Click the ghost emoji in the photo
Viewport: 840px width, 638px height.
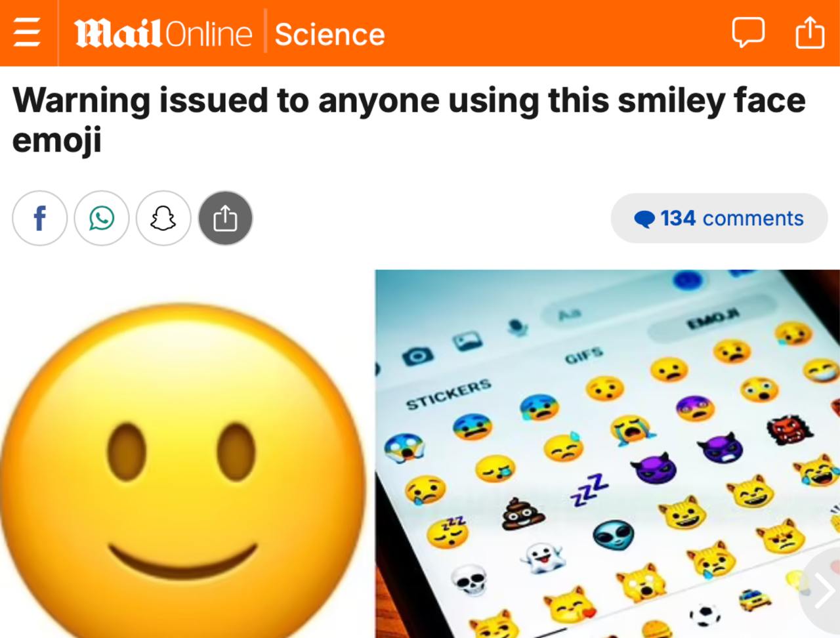coord(543,557)
